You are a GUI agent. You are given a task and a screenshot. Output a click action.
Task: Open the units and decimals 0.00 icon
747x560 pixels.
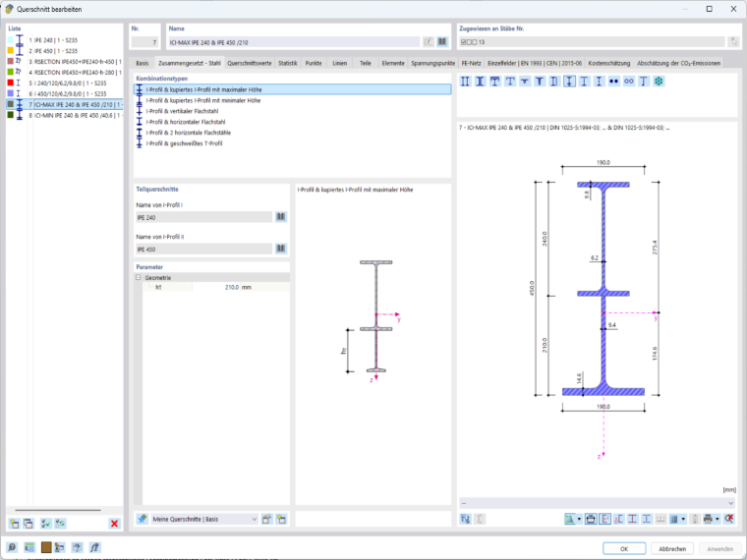click(29, 547)
